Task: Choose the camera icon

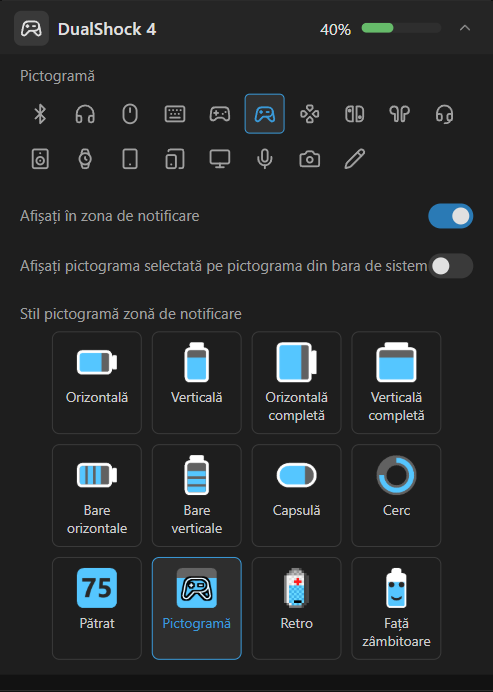Action: tap(310, 159)
